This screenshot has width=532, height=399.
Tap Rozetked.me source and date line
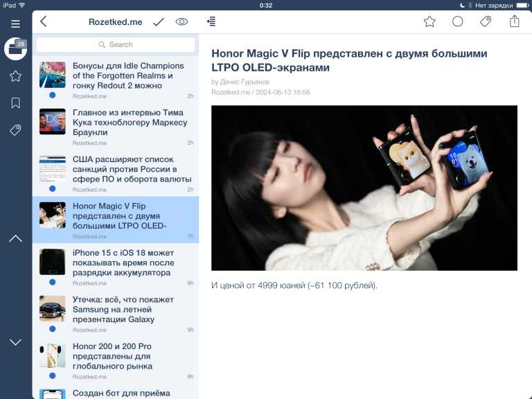[260, 92]
